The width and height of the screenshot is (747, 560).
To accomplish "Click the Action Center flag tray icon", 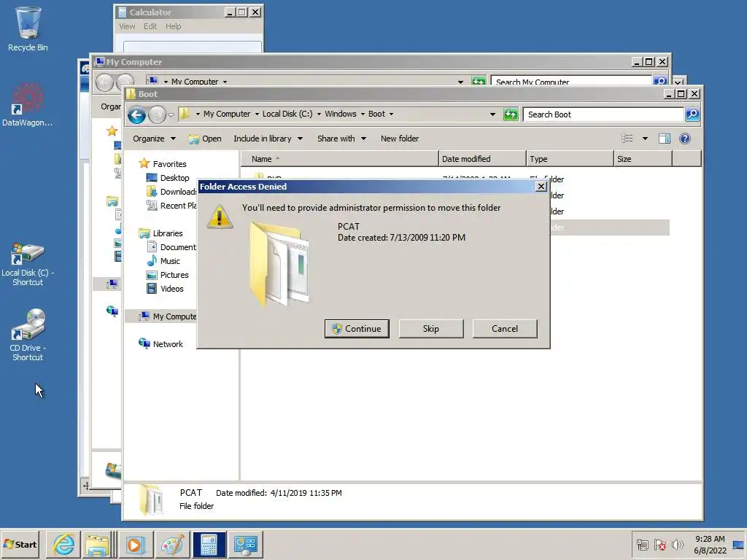I will [x=659, y=544].
